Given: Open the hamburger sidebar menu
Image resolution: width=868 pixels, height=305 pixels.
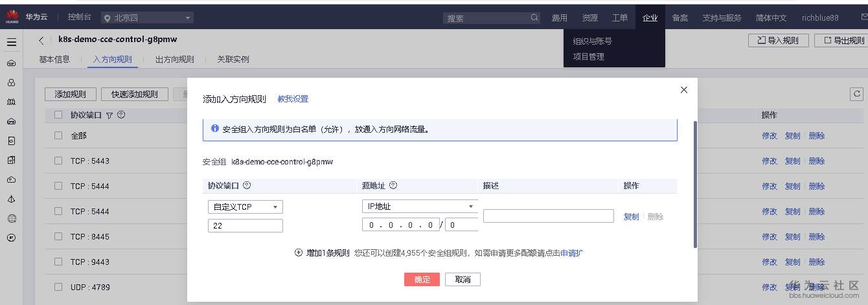Looking at the screenshot, I should tap(12, 43).
